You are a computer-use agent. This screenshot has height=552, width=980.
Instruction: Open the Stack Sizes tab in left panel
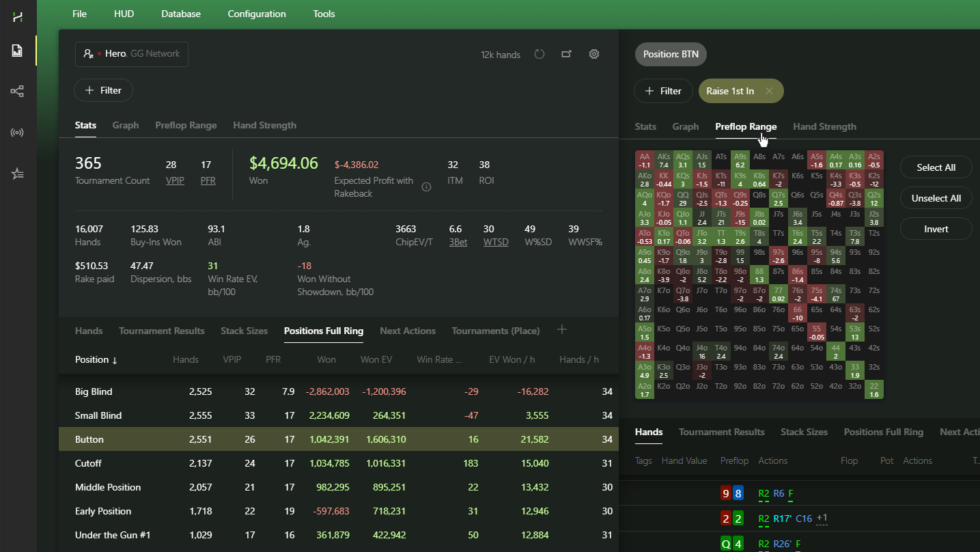(x=244, y=331)
